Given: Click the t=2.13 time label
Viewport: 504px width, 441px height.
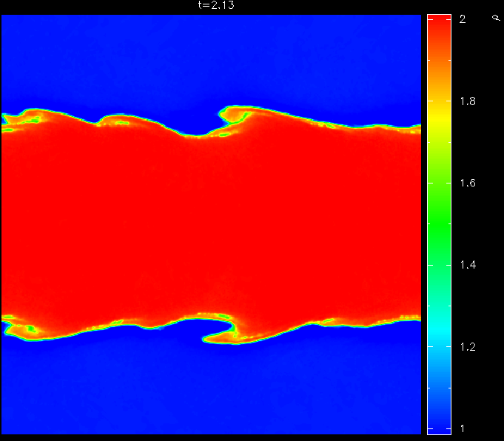Looking at the screenshot, I should point(212,5).
